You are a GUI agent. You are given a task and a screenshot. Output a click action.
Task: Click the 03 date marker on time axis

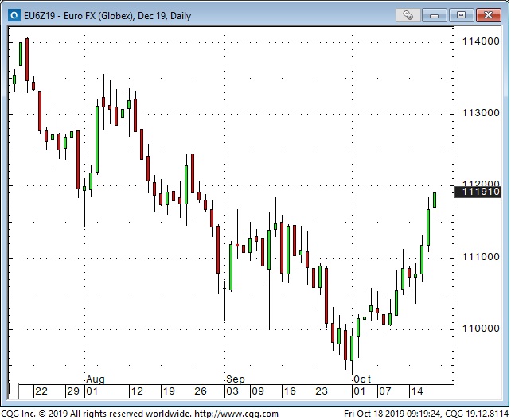click(x=232, y=391)
